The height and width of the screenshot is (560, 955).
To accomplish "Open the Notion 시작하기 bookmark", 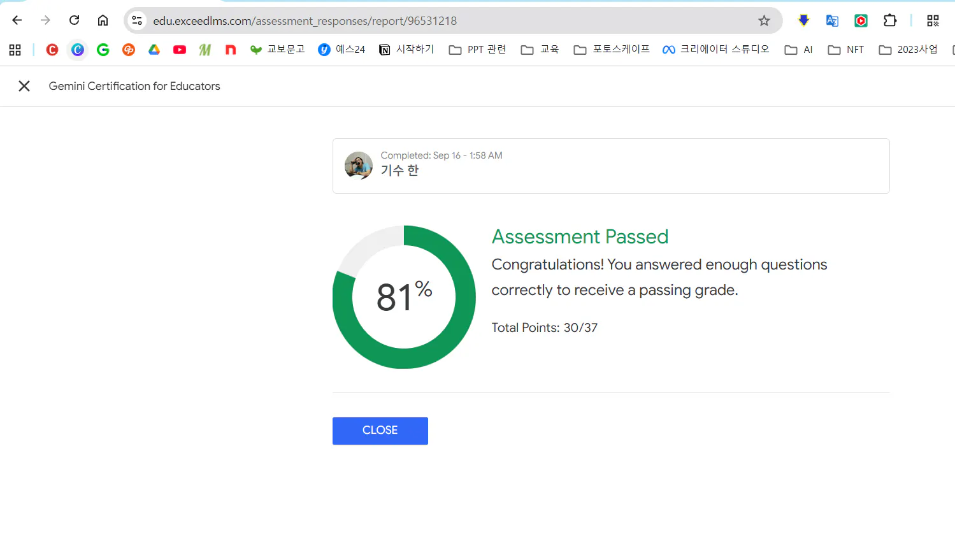I will click(x=406, y=49).
